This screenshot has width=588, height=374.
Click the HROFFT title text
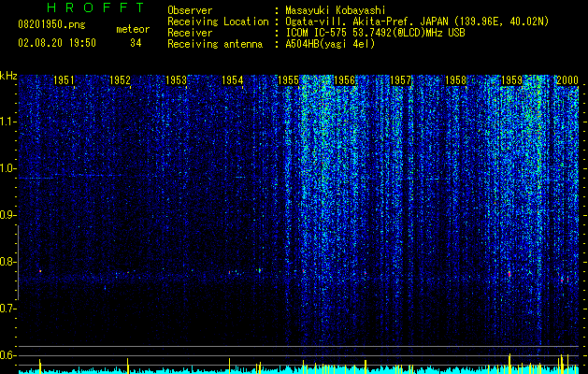coord(96,7)
